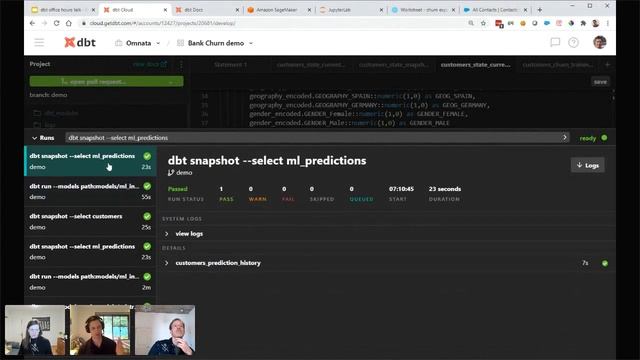Open the dbt_modules folder
The image size is (640, 360).
tap(56, 113)
